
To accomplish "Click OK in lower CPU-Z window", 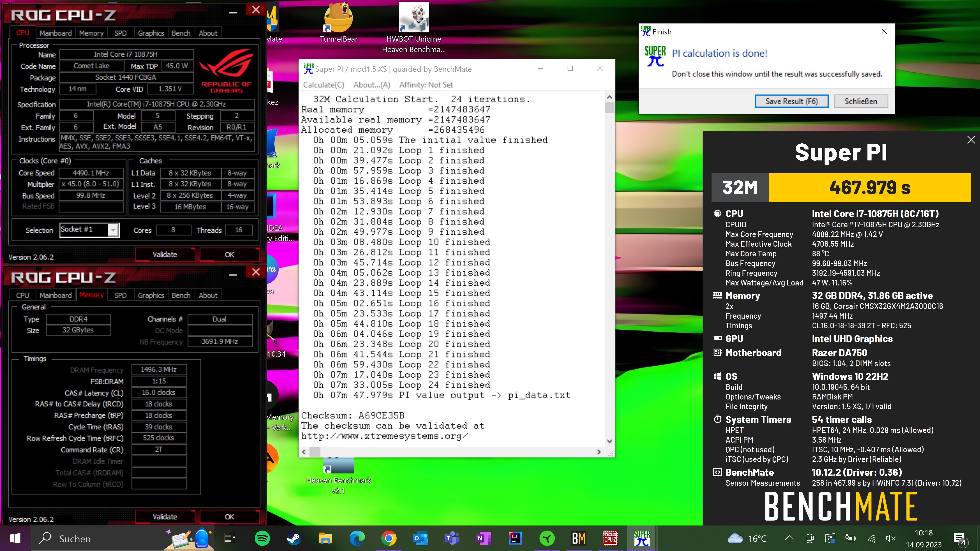I will click(x=229, y=517).
